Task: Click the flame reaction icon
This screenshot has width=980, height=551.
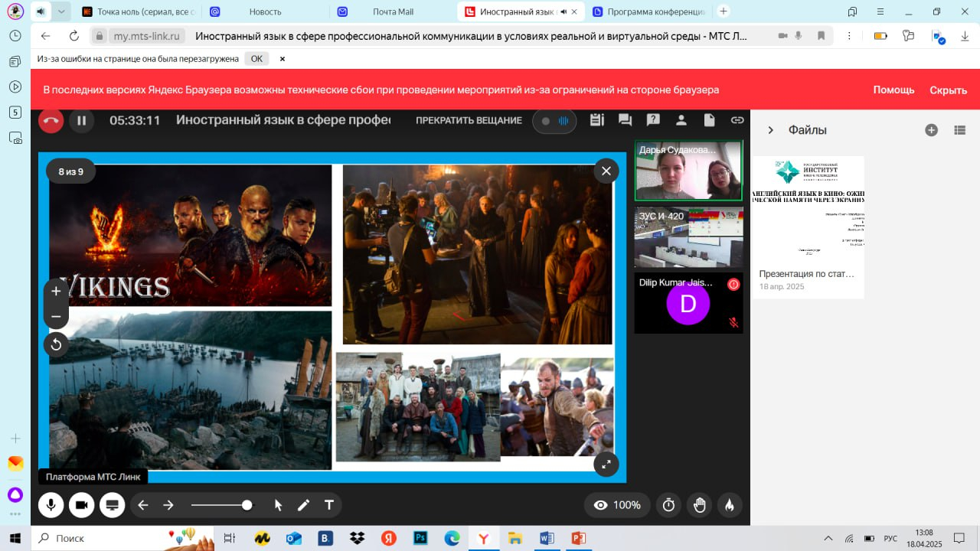Action: pos(730,505)
